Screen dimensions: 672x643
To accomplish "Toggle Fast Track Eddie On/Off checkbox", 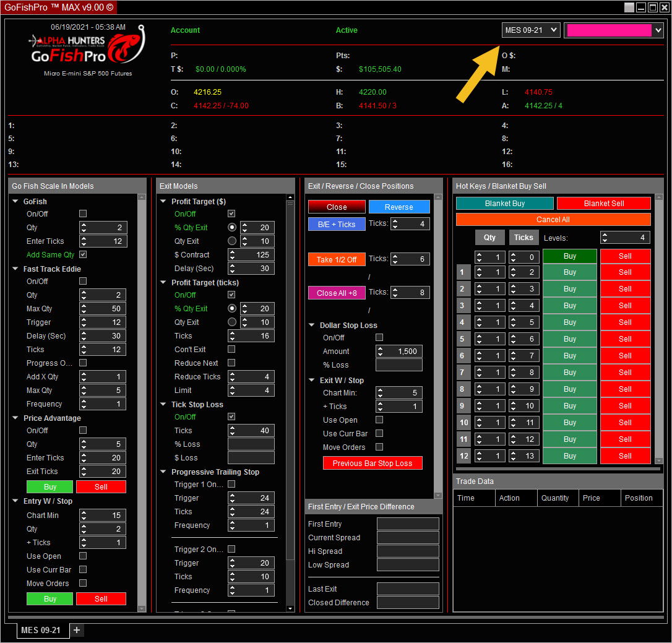I will tap(83, 281).
